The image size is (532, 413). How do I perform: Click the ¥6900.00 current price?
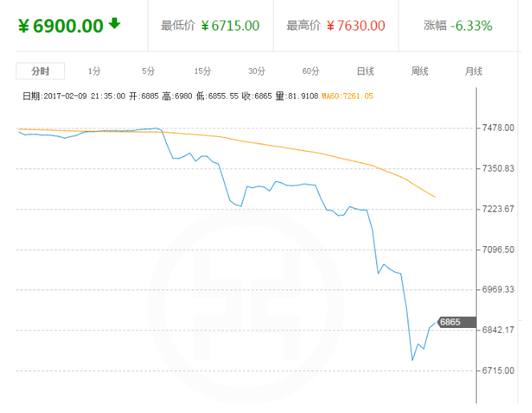[x=61, y=26]
